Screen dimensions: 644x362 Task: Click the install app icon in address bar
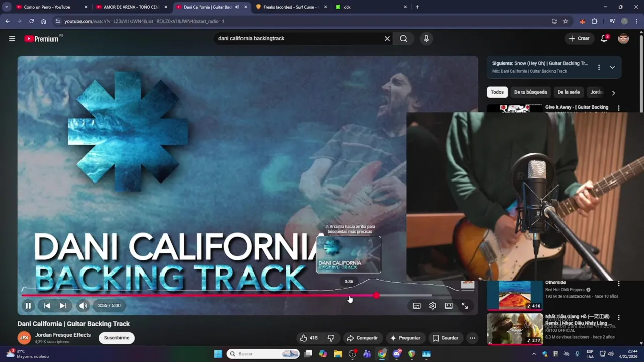(554, 21)
